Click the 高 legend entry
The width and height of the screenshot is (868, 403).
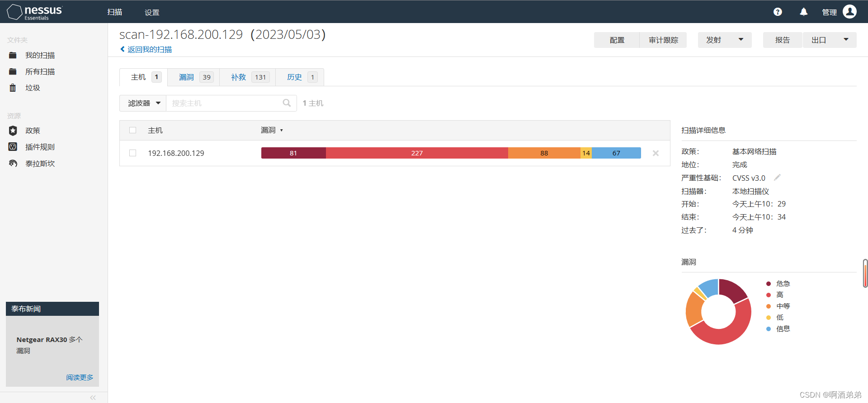775,295
